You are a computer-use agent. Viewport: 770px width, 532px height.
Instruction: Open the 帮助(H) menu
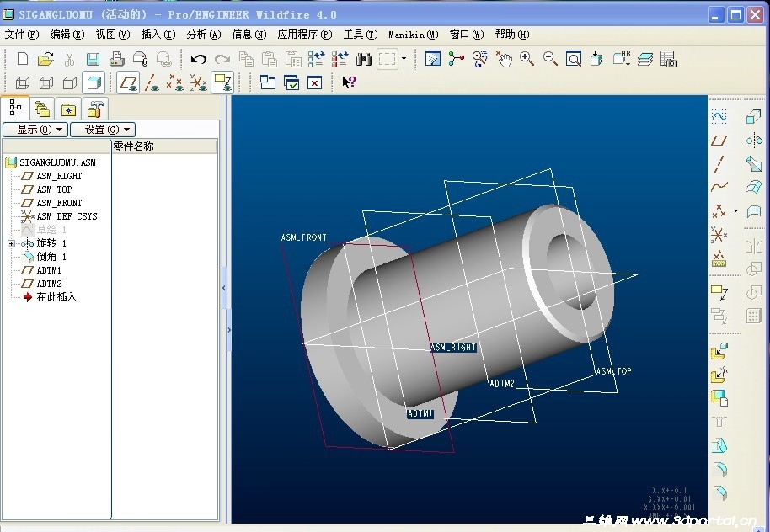coord(512,35)
